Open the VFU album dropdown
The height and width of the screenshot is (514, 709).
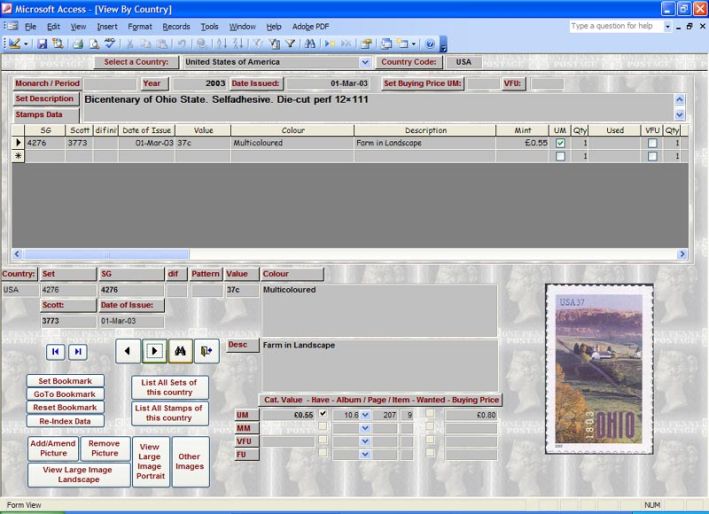tap(365, 441)
